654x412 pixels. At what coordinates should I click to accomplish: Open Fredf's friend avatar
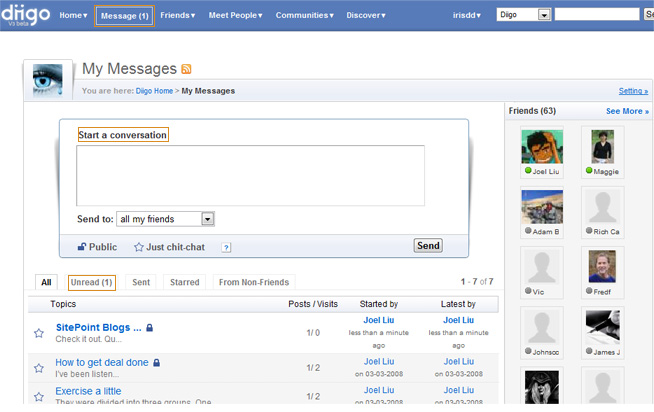(x=602, y=266)
